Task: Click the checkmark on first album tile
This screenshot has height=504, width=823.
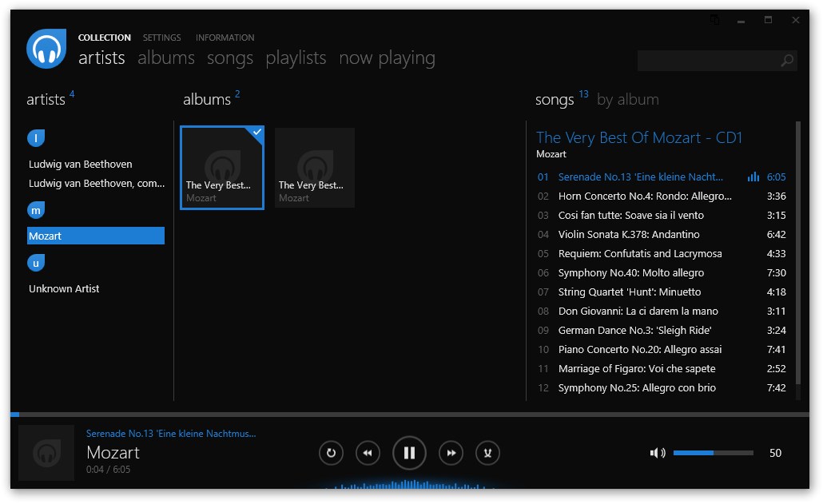Action: [x=256, y=132]
